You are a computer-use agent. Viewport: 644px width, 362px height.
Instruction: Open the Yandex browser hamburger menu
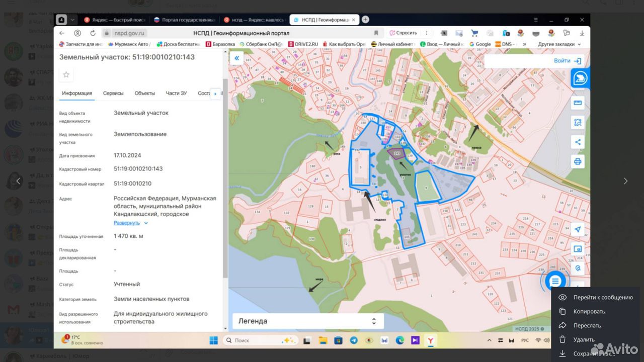tap(537, 20)
